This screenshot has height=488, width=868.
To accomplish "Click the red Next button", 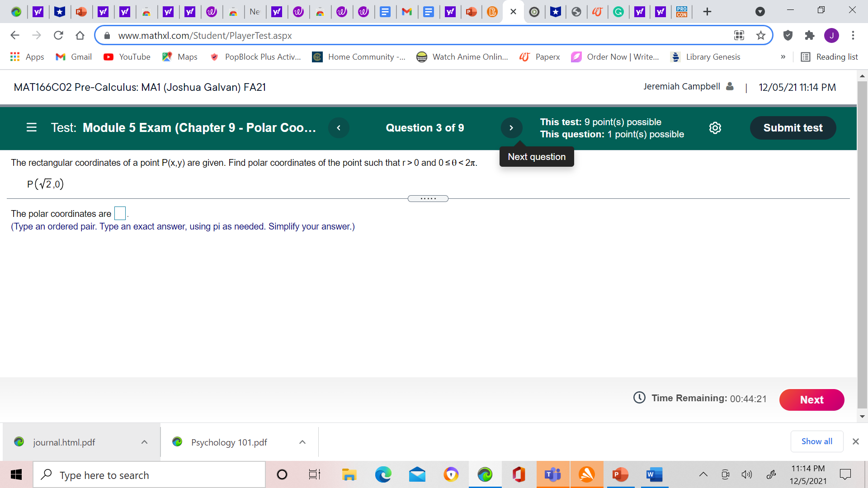I will tap(811, 400).
